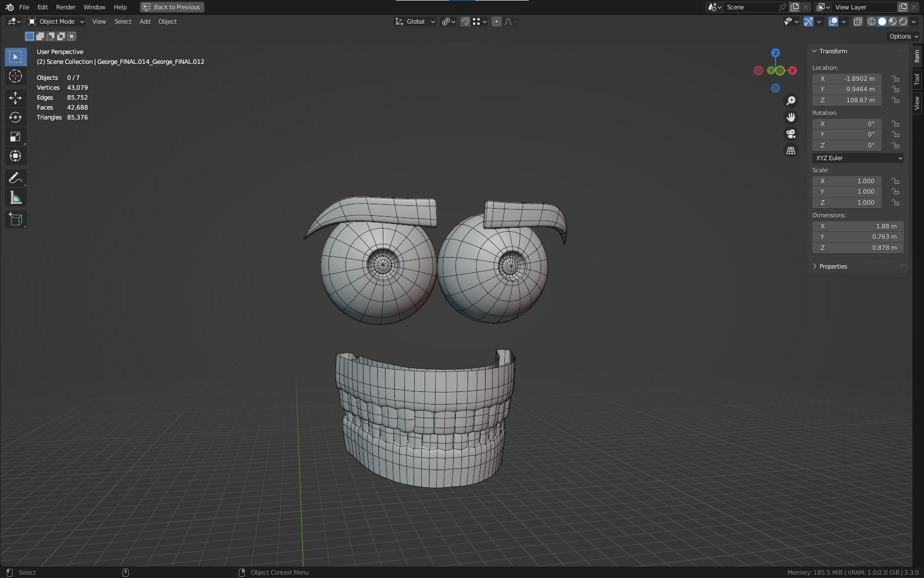Open the Object Mode dropdown
The height and width of the screenshot is (578, 924).
(x=56, y=21)
